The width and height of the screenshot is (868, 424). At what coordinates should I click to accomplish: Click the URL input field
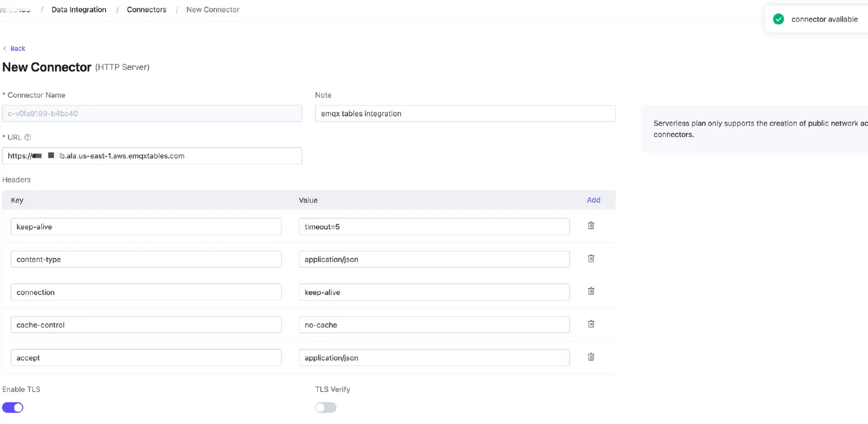pyautogui.click(x=152, y=156)
